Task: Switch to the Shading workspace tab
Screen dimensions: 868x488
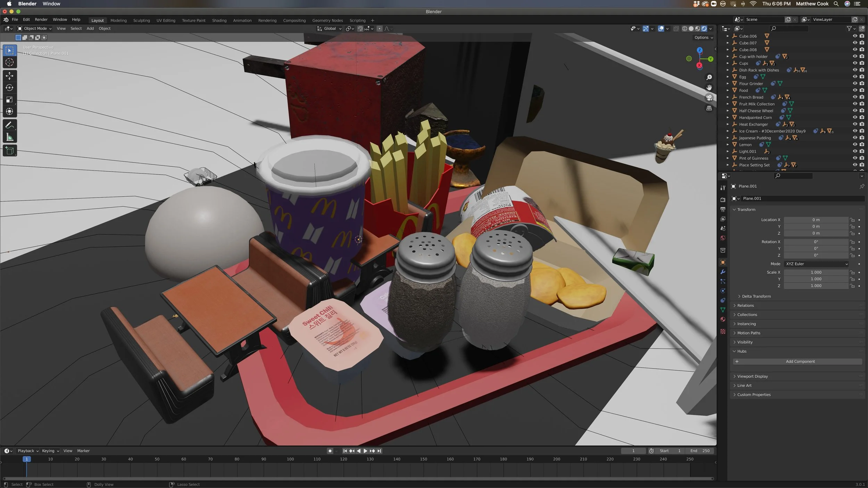Action: click(x=219, y=20)
